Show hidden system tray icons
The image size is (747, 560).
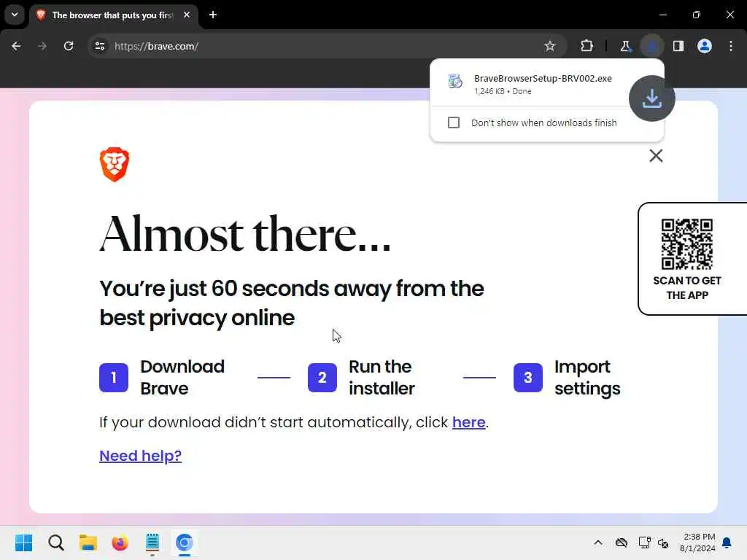click(598, 542)
